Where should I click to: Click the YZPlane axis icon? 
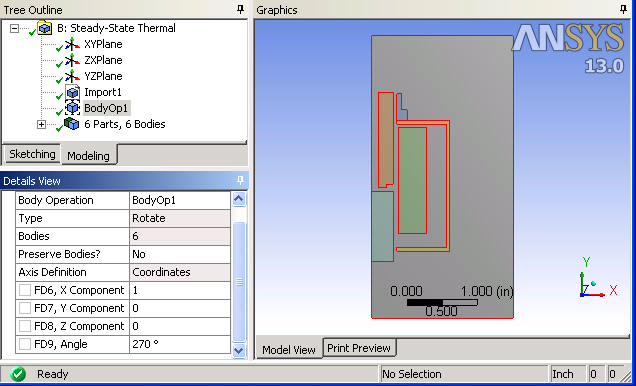pos(72,77)
